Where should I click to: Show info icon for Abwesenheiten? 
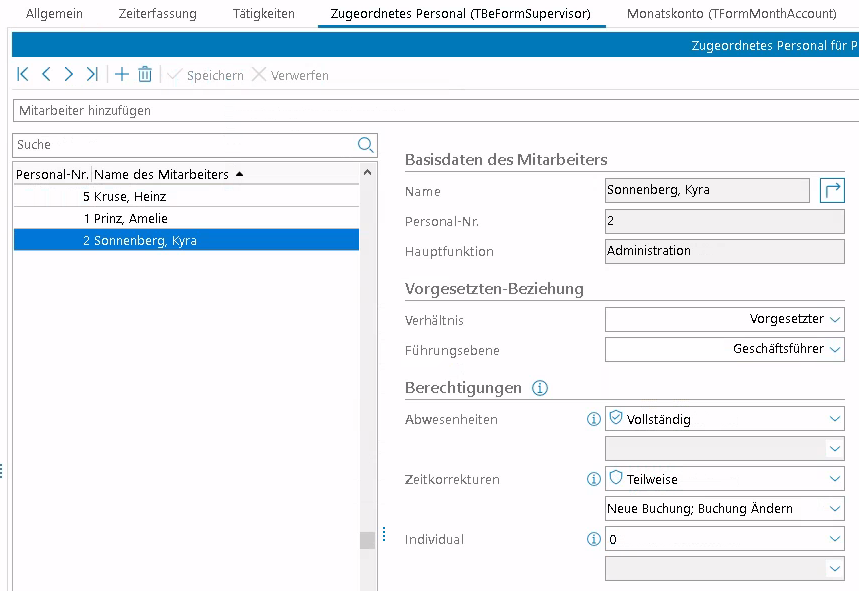(x=593, y=420)
